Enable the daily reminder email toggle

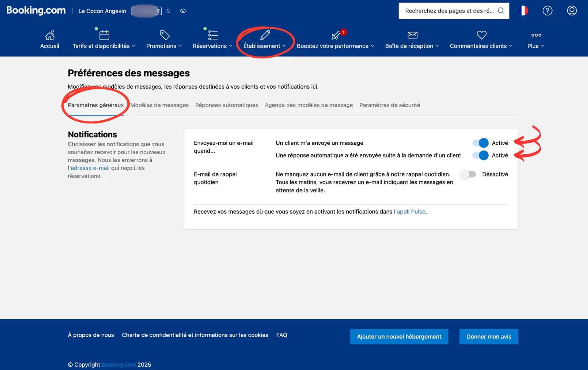point(468,174)
